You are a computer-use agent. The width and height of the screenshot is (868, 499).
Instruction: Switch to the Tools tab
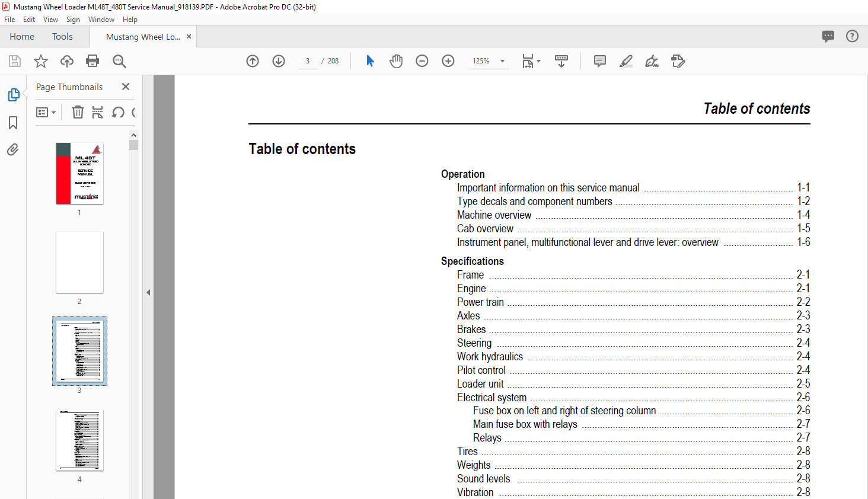62,37
